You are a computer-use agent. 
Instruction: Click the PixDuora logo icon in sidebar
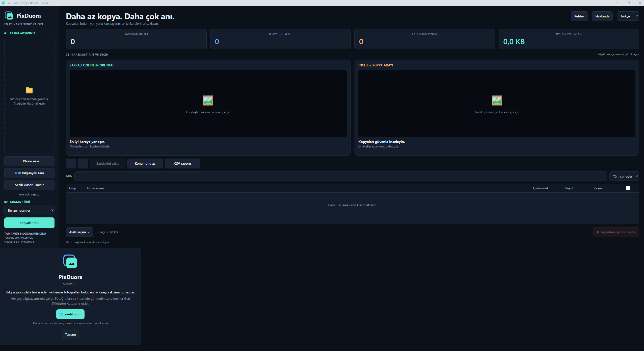[9, 16]
